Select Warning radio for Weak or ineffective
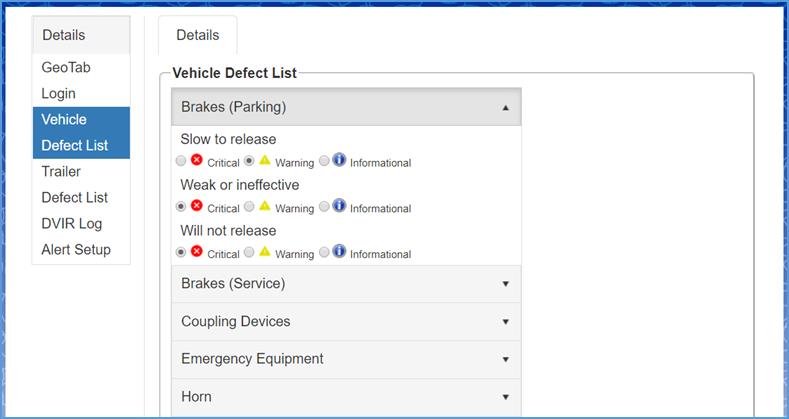789x419 pixels. pyautogui.click(x=249, y=207)
